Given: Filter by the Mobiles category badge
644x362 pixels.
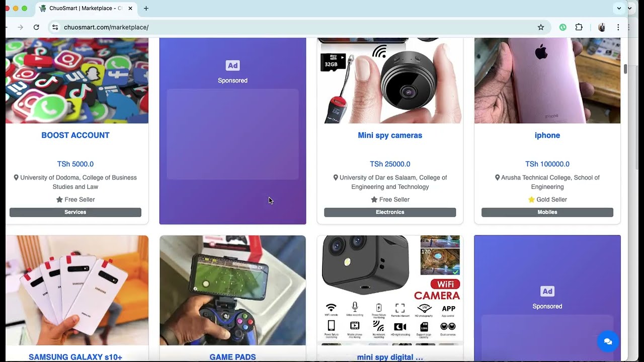Looking at the screenshot, I should coord(547,212).
